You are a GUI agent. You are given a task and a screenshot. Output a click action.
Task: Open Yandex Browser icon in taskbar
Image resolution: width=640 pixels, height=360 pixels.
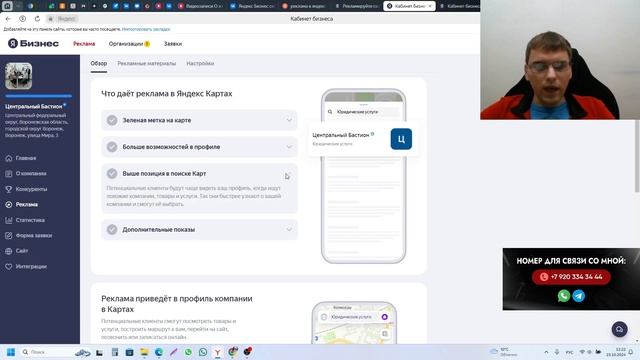click(x=218, y=352)
